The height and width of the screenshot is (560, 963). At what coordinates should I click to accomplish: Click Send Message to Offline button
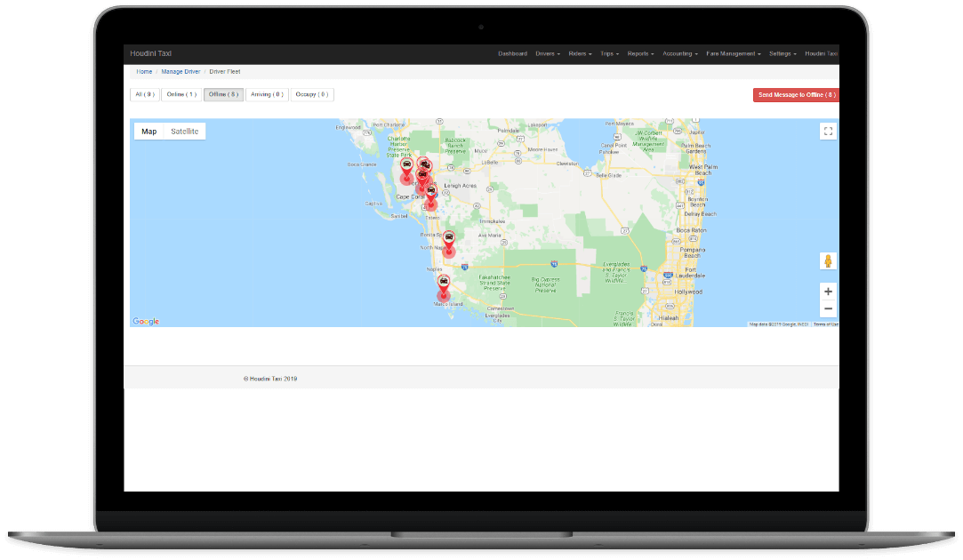796,95
